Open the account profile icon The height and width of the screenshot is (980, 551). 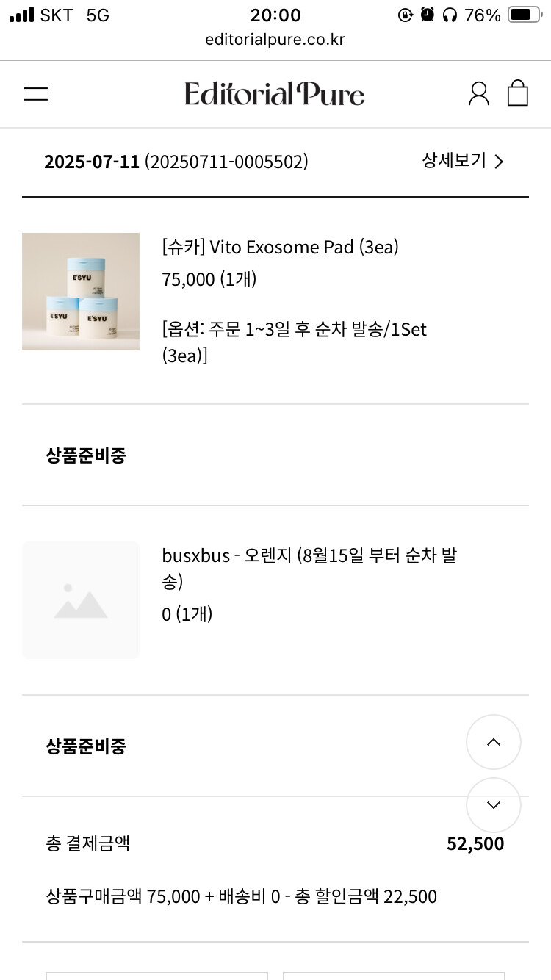[478, 94]
